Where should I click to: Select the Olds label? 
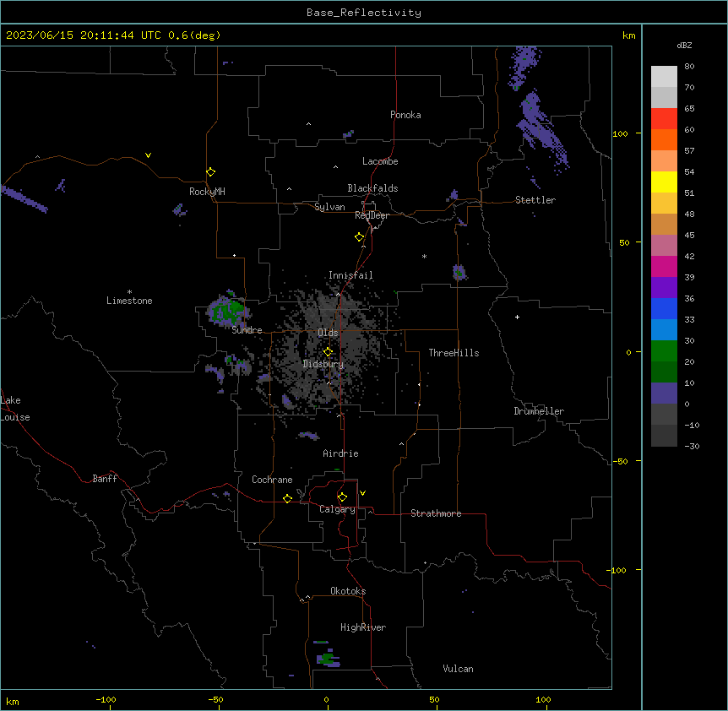[328, 333]
